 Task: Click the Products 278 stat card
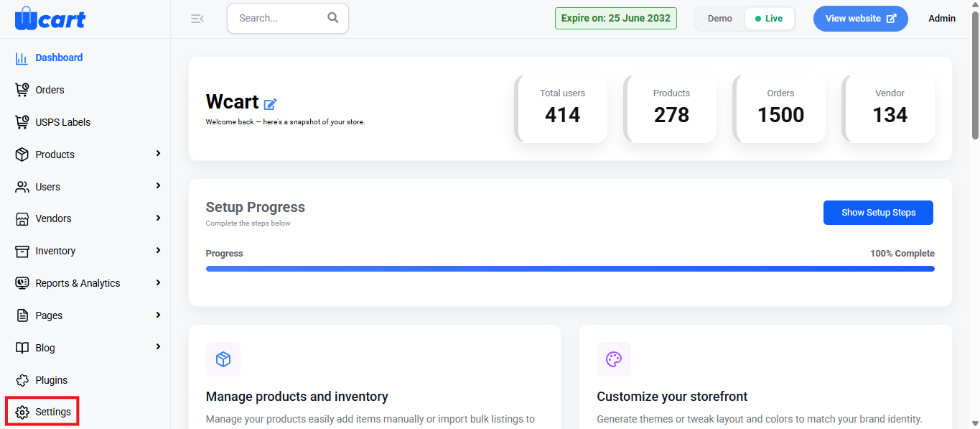point(671,109)
